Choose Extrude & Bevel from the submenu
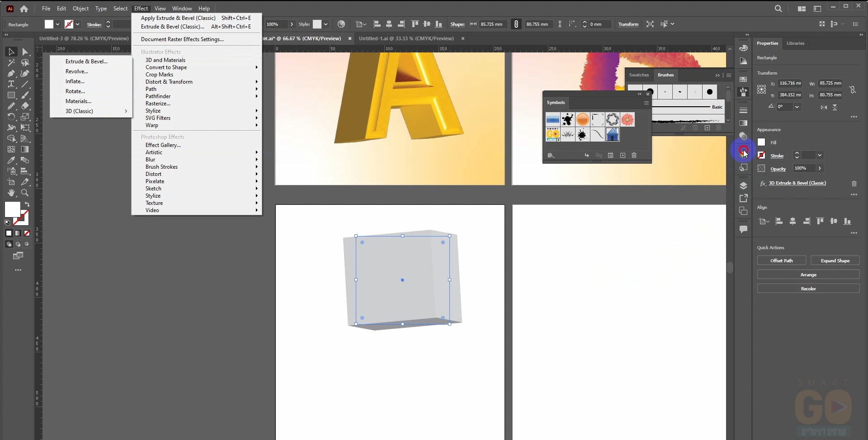This screenshot has width=868, height=440. click(86, 62)
